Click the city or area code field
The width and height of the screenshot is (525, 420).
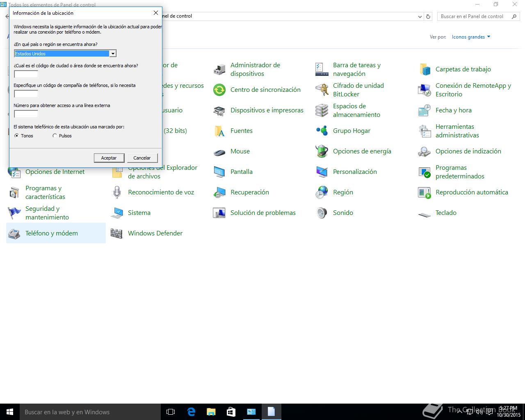click(x=26, y=74)
